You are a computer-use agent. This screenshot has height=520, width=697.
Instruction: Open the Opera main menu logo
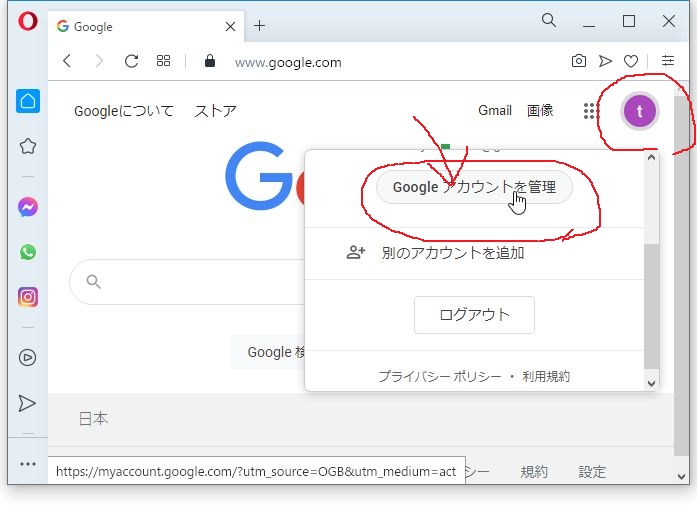click(x=28, y=21)
